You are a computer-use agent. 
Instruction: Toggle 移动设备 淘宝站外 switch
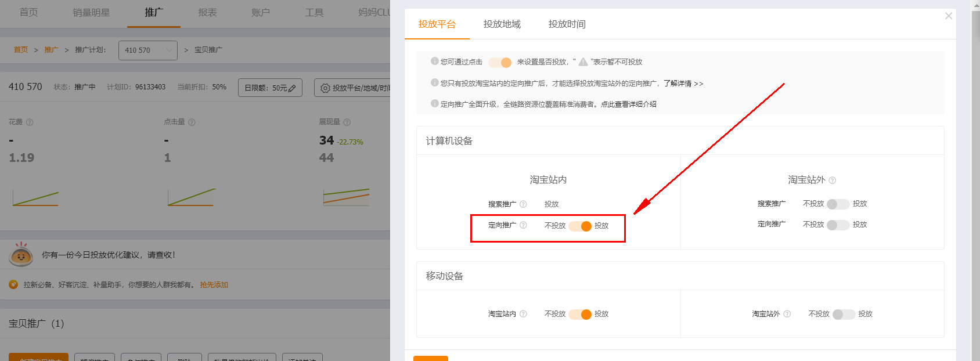(844, 314)
